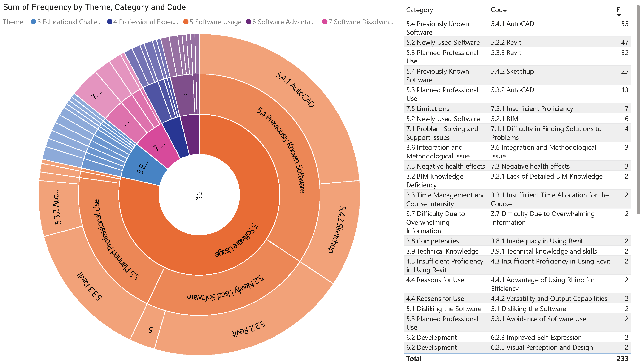Select '3.9 Technical Knowledge' category cell
The image size is (643, 364).
point(442,251)
